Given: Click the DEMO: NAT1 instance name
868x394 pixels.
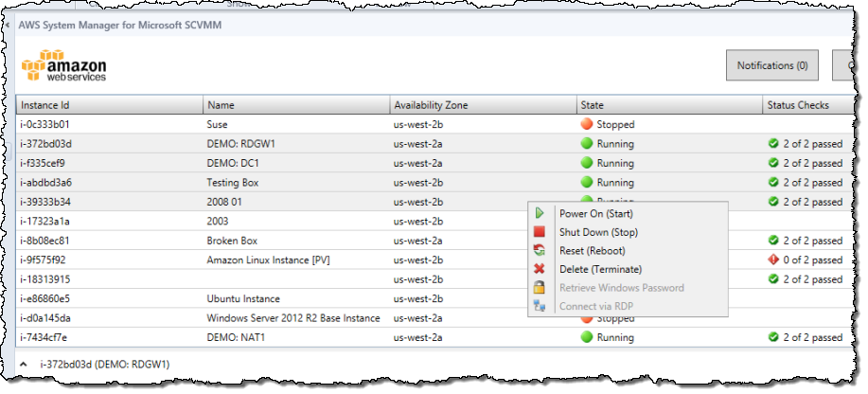Looking at the screenshot, I should click(236, 337).
